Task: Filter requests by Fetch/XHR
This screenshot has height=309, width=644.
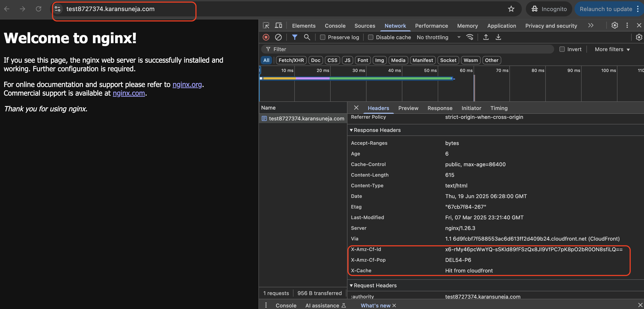Action: pyautogui.click(x=291, y=60)
